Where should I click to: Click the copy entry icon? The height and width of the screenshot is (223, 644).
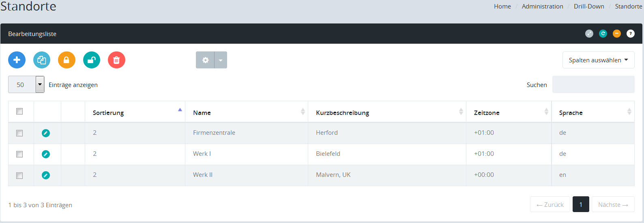coord(42,60)
